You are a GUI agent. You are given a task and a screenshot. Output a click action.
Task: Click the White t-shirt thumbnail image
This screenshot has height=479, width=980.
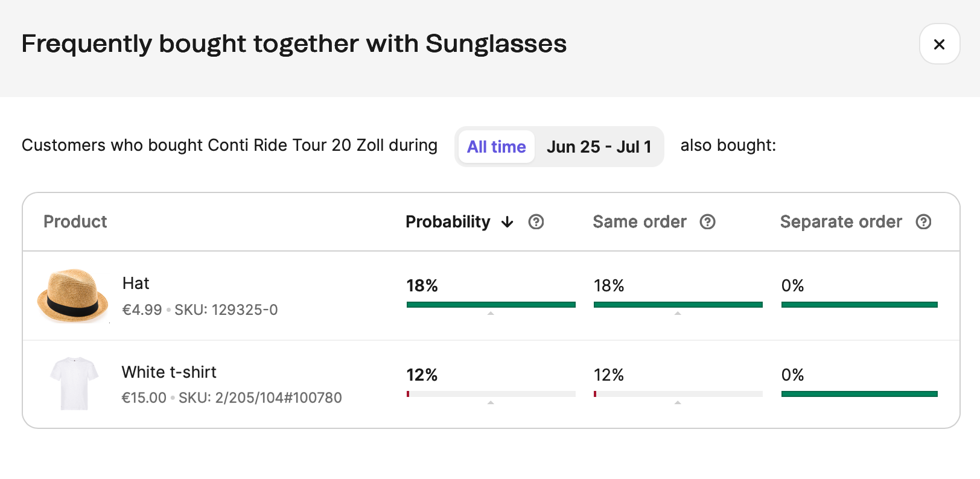coord(74,384)
